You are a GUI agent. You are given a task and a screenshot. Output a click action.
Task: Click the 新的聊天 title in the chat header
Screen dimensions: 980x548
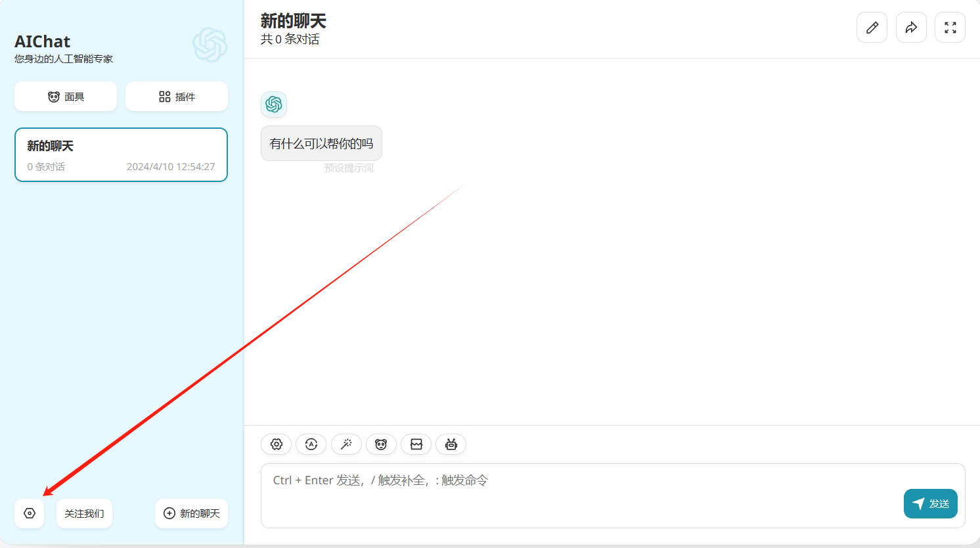pos(293,21)
